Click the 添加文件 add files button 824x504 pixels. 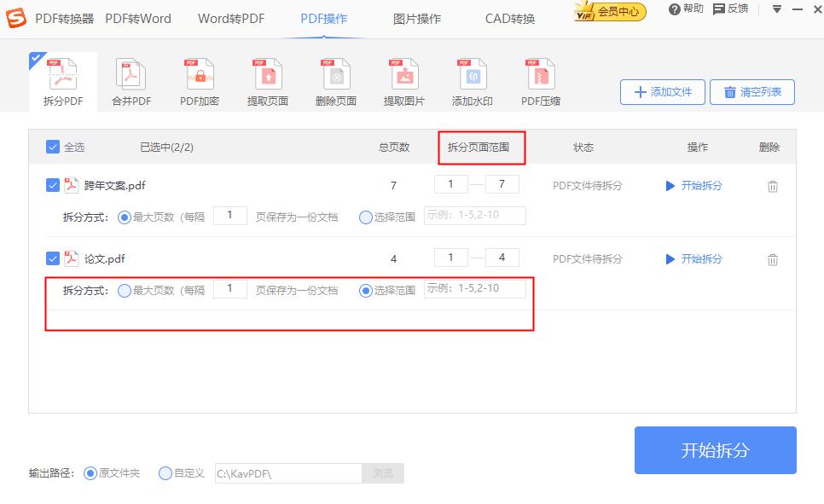(662, 91)
